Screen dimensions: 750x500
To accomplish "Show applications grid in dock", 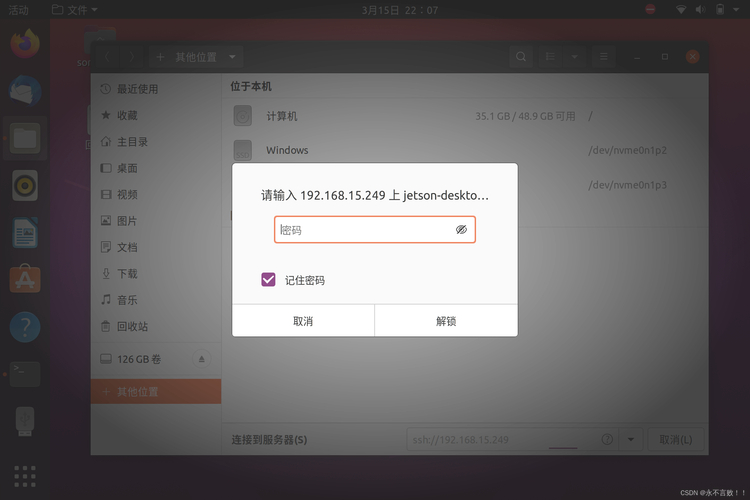I will tap(25, 477).
